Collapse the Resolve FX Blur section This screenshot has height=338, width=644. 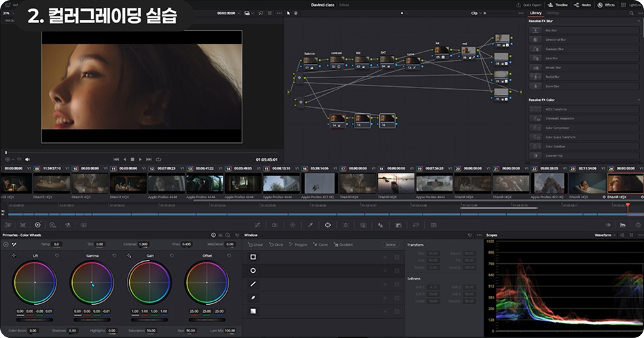pyautogui.click(x=639, y=22)
